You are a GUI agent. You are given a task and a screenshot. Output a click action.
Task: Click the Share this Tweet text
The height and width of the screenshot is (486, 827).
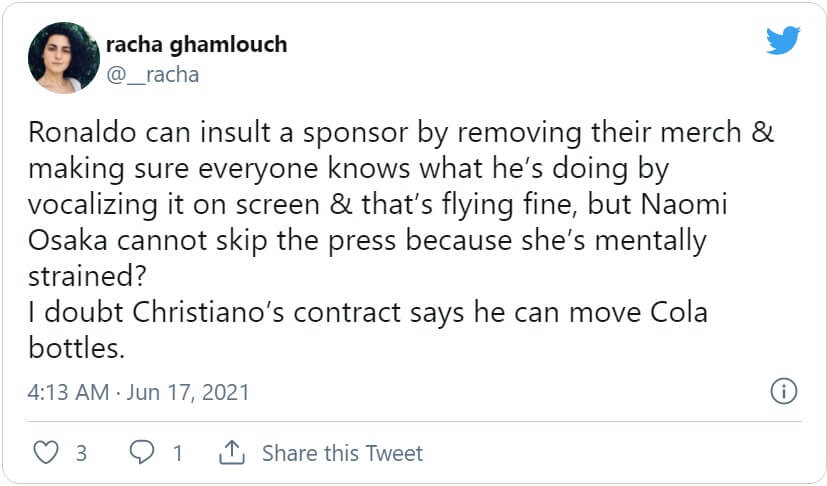pos(342,453)
